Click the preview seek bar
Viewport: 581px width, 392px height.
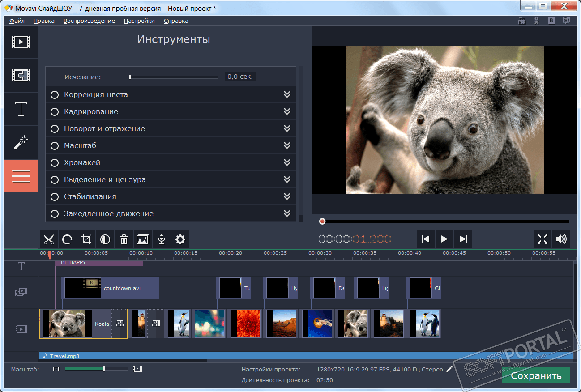click(444, 222)
